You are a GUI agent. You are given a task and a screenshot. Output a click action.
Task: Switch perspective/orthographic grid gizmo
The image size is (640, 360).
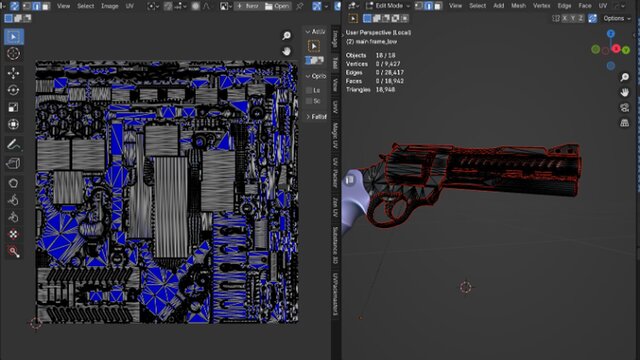[624, 123]
